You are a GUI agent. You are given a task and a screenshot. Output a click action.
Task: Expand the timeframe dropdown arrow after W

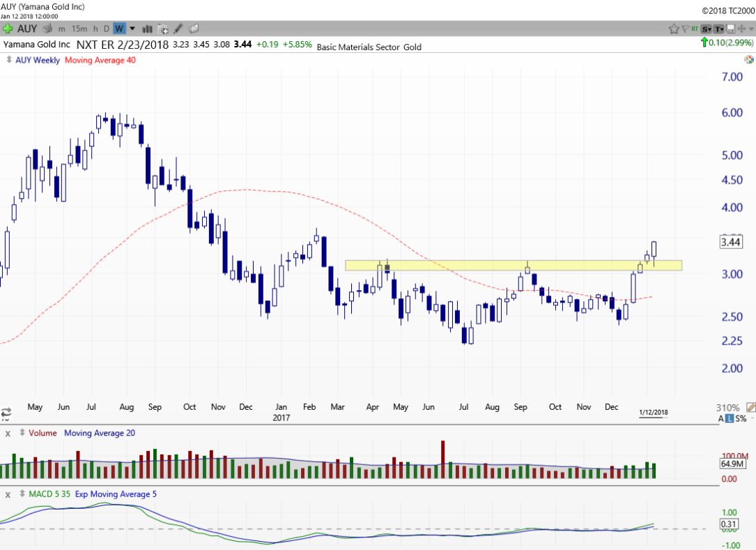point(130,29)
